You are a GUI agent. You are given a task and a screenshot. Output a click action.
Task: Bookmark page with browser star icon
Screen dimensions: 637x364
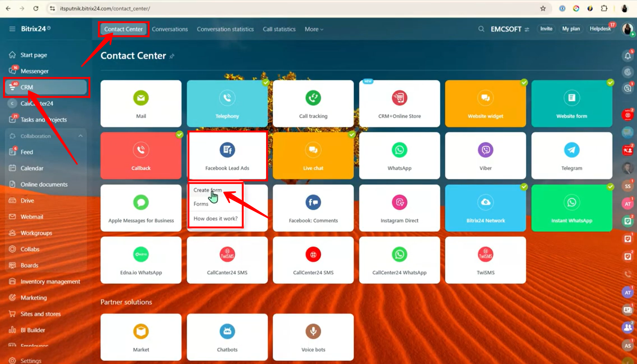tap(543, 8)
